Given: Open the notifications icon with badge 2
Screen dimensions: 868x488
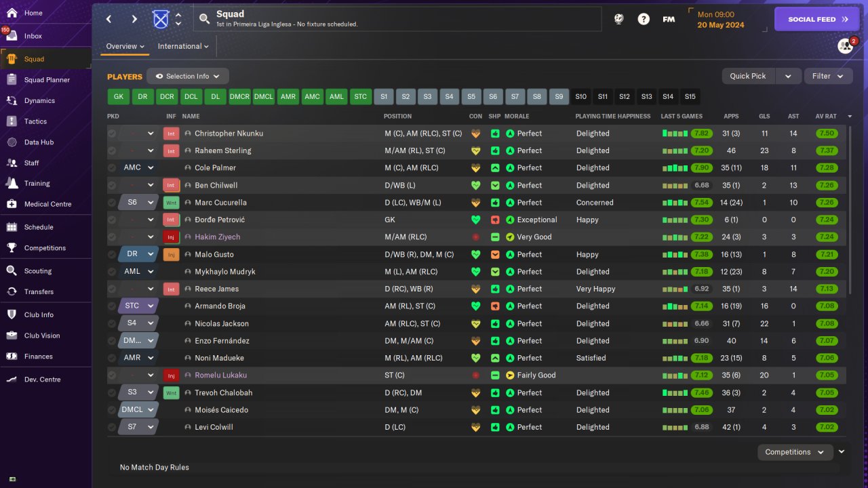Looking at the screenshot, I should [x=845, y=45].
